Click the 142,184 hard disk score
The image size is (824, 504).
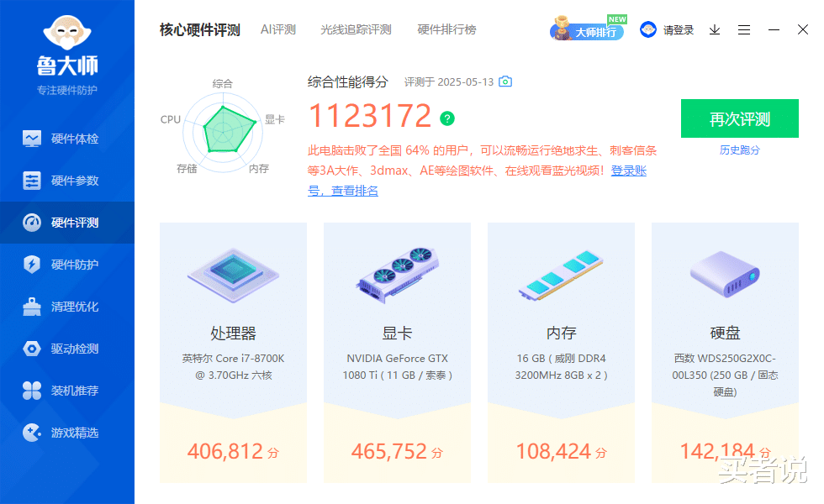click(725, 452)
